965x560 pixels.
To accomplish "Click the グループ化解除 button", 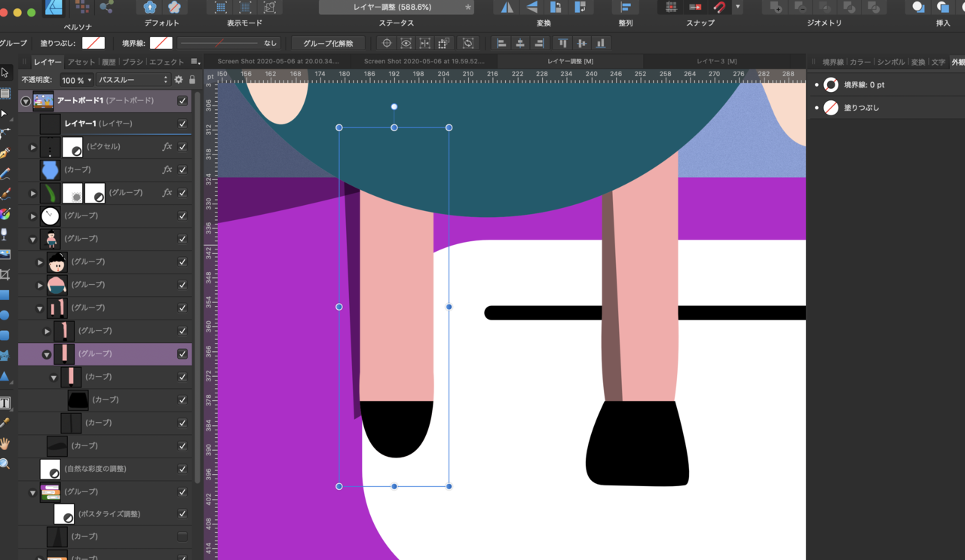I will click(x=328, y=43).
